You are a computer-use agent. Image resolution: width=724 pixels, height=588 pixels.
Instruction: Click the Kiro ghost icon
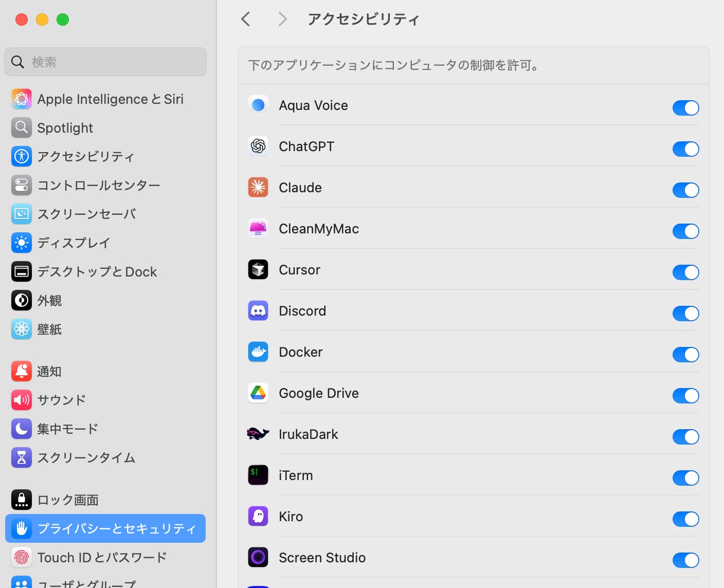[258, 516]
